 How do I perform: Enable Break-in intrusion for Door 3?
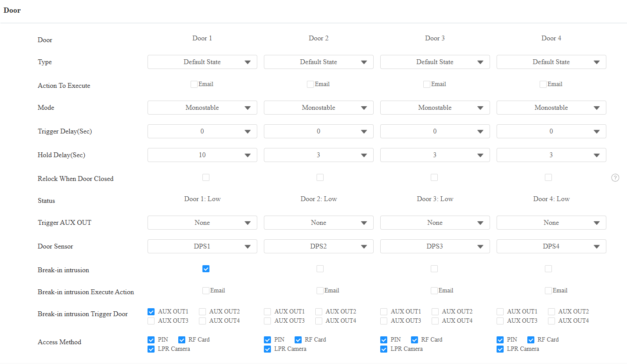(434, 269)
